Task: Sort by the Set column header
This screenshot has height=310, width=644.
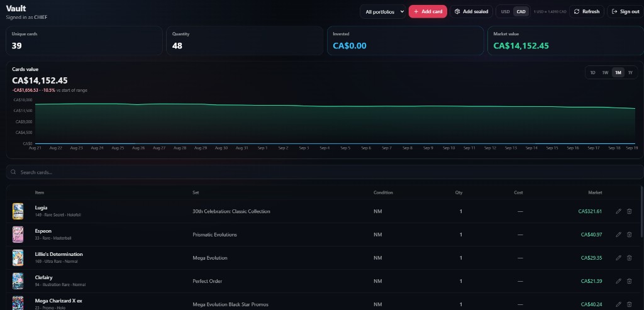Action: 196,192
